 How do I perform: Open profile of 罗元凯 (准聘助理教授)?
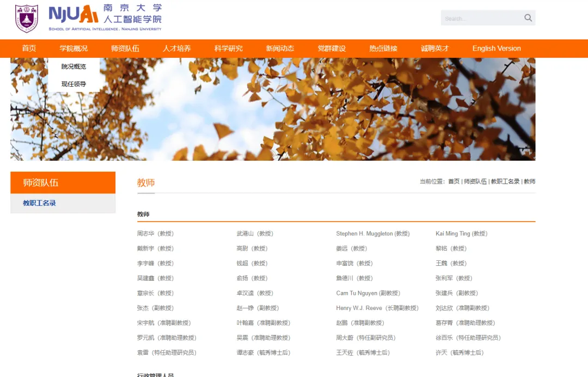click(167, 338)
